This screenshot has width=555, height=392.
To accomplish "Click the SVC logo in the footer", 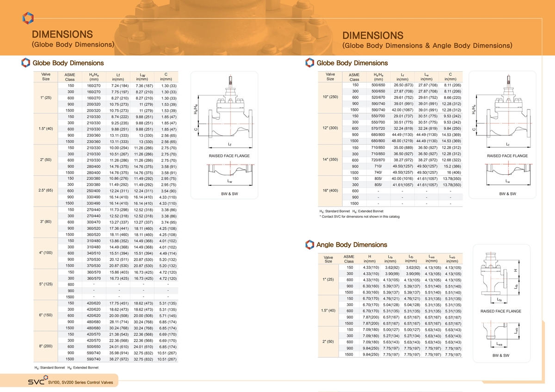I will click(x=37, y=380).
